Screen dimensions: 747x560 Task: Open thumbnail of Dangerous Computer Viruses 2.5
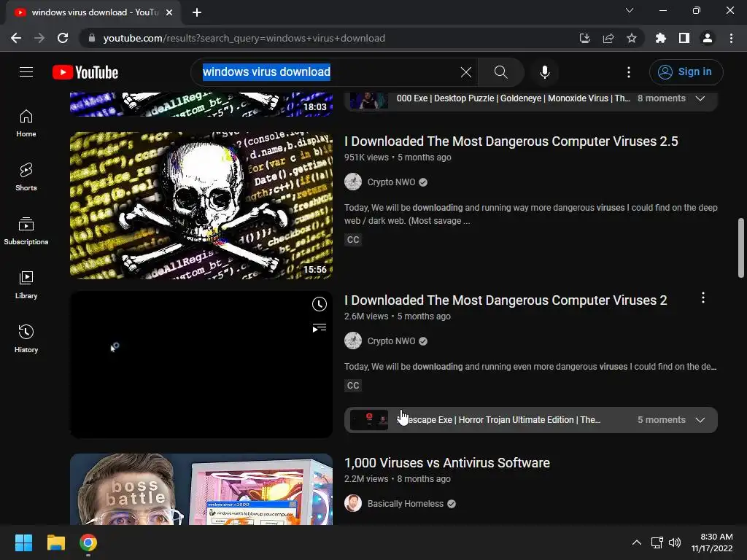tap(201, 205)
